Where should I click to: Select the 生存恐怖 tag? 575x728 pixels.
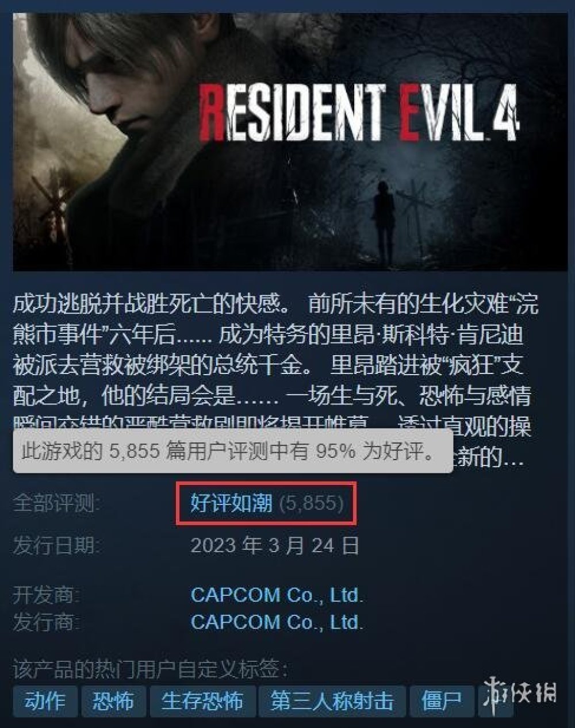pyautogui.click(x=201, y=701)
